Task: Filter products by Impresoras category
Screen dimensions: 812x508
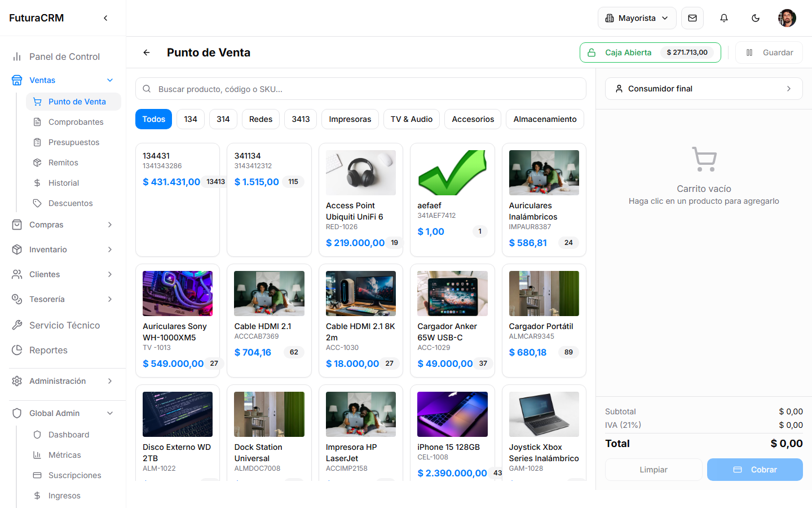Action: click(350, 119)
